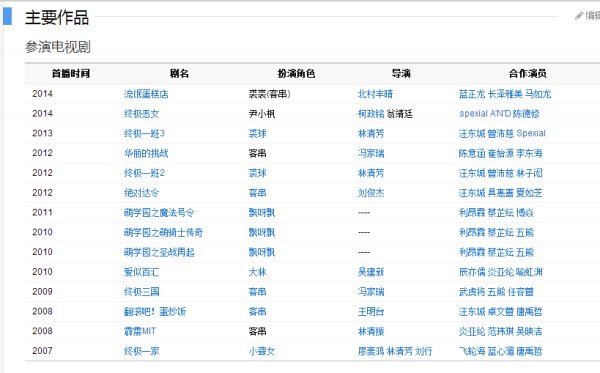Open the 飞轮海 link
Image resolution: width=600 pixels, height=373 pixels.
pos(472,351)
